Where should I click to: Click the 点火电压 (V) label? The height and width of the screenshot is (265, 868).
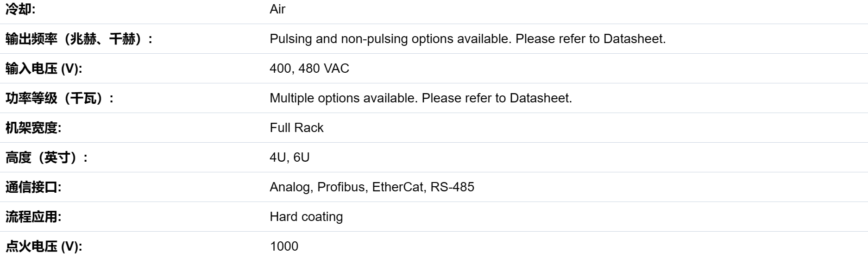44,246
